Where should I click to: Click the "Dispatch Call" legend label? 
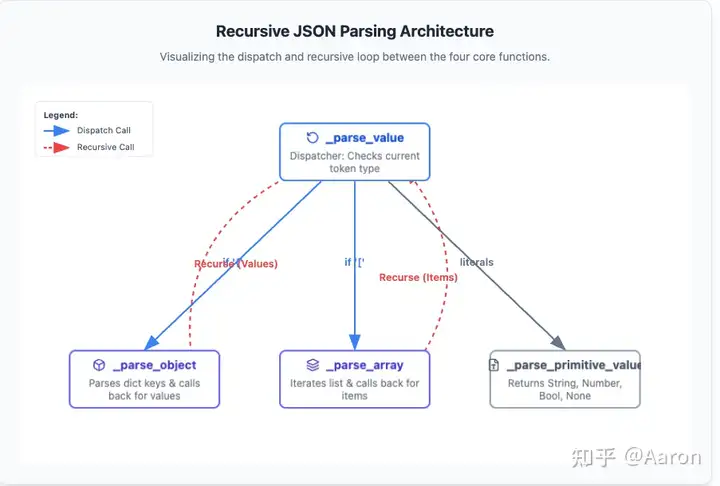pyautogui.click(x=104, y=130)
